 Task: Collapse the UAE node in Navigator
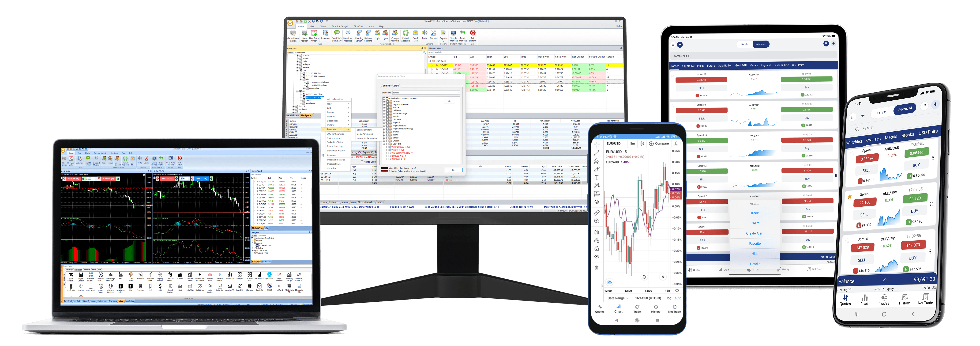point(297,70)
